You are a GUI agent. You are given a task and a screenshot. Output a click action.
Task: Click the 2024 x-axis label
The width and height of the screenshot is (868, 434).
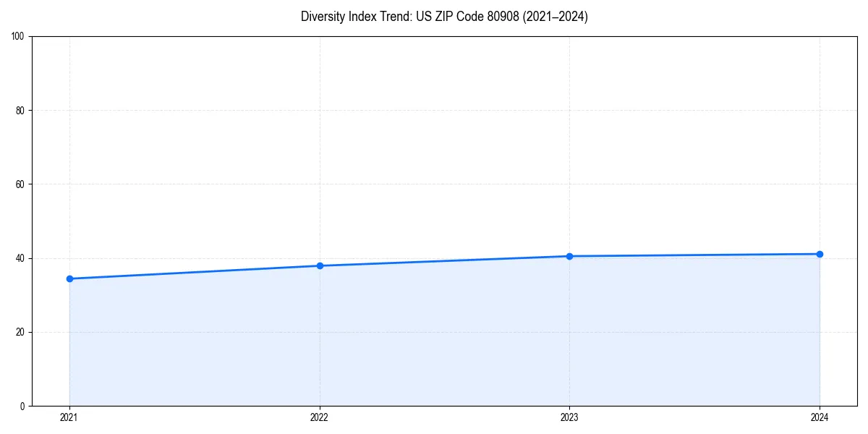pos(820,417)
